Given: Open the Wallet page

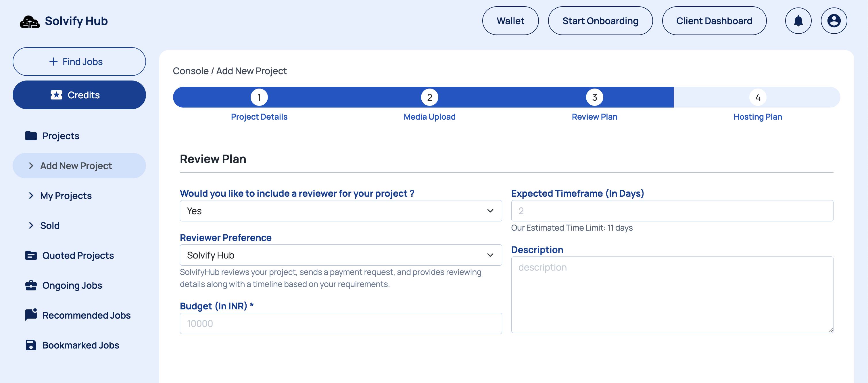Looking at the screenshot, I should click(x=510, y=21).
